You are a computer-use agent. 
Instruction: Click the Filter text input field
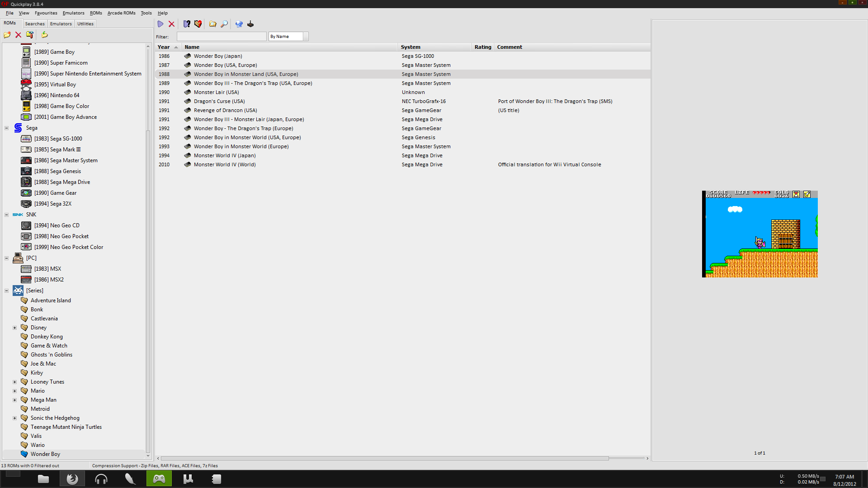pyautogui.click(x=222, y=37)
